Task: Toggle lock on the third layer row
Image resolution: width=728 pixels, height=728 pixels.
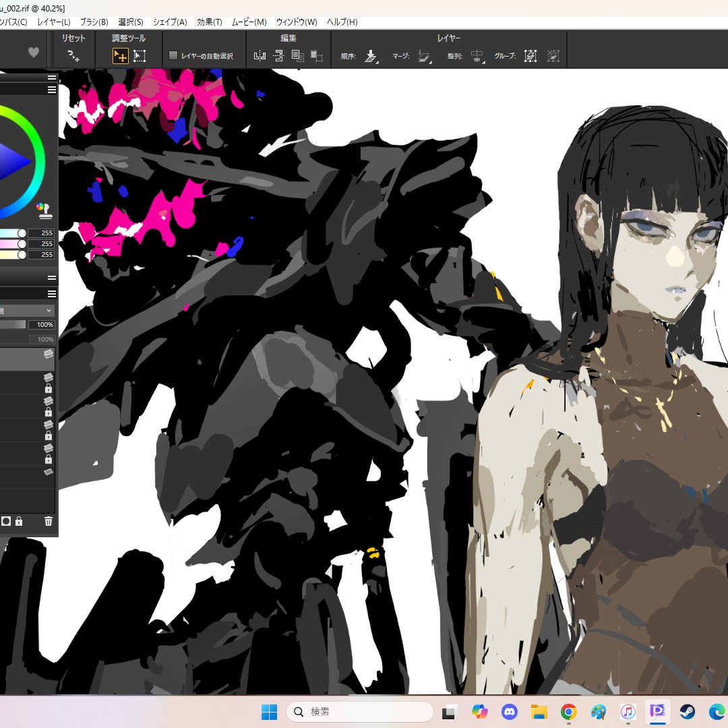Action: [x=49, y=413]
